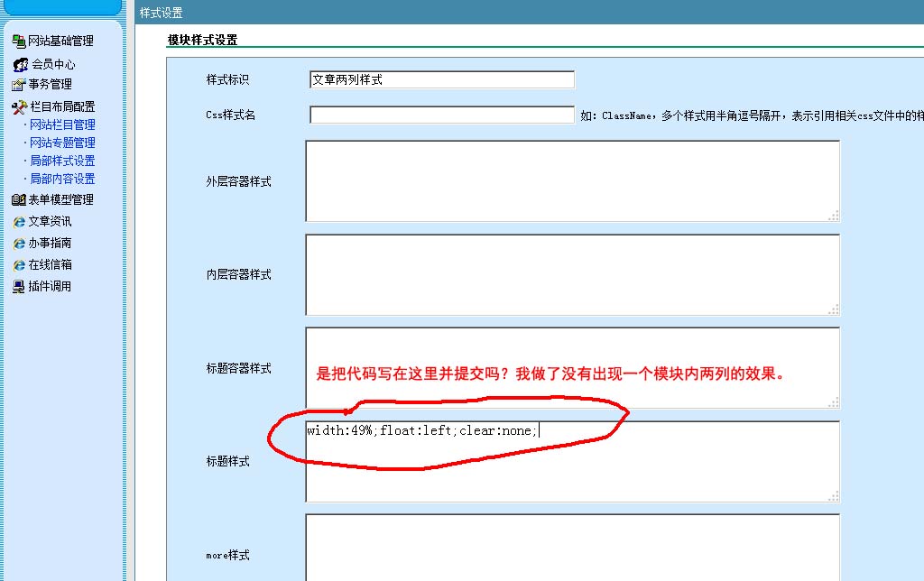Open 会员中心 via its icon
The image size is (924, 581).
click(x=20, y=64)
